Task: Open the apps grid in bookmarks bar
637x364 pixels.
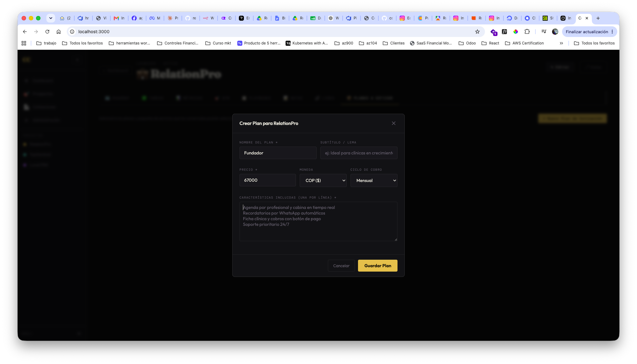Action: pos(24,43)
